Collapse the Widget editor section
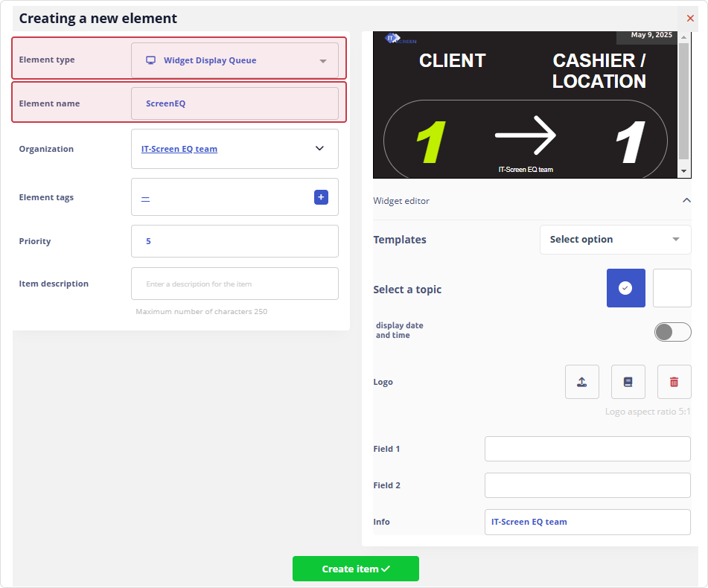Image resolution: width=708 pixels, height=588 pixels. pos(686,200)
